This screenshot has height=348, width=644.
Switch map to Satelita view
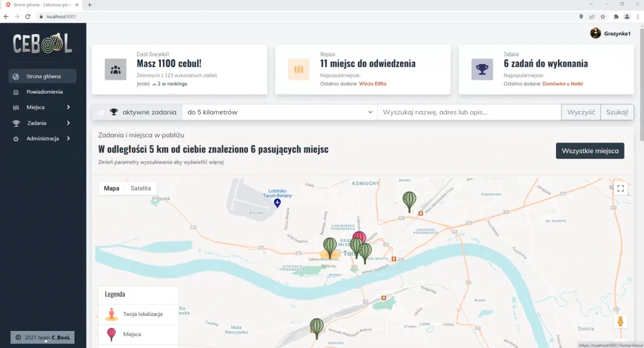[x=140, y=188]
